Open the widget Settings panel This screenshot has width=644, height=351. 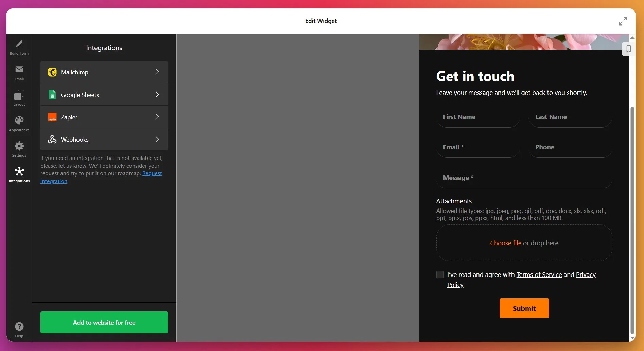(19, 149)
